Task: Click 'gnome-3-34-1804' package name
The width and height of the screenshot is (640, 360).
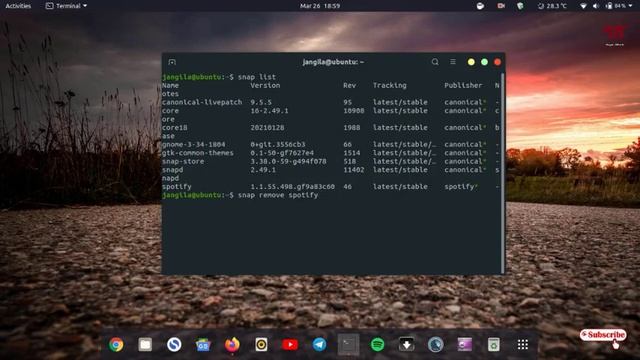Action: tap(193, 144)
